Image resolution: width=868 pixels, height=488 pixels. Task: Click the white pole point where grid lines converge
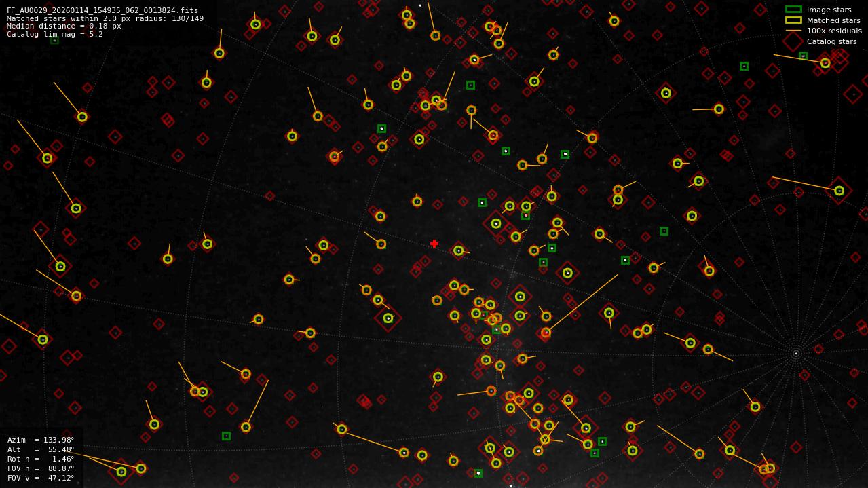click(796, 353)
